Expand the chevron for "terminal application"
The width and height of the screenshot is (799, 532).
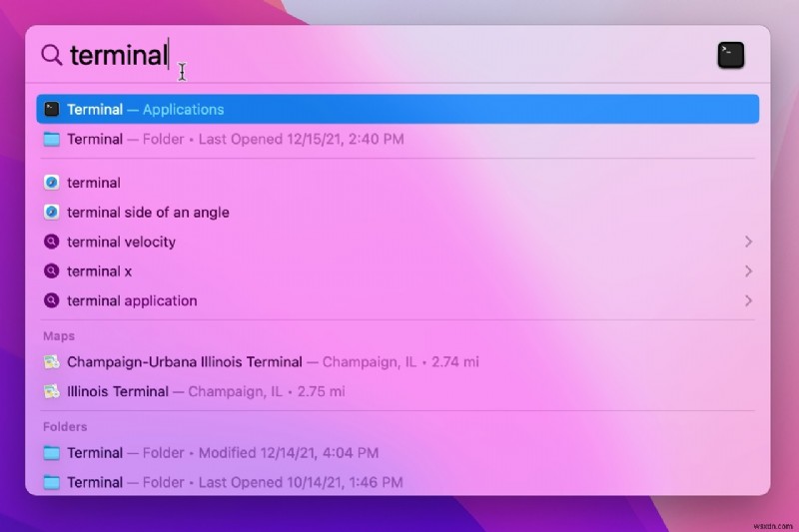[748, 300]
